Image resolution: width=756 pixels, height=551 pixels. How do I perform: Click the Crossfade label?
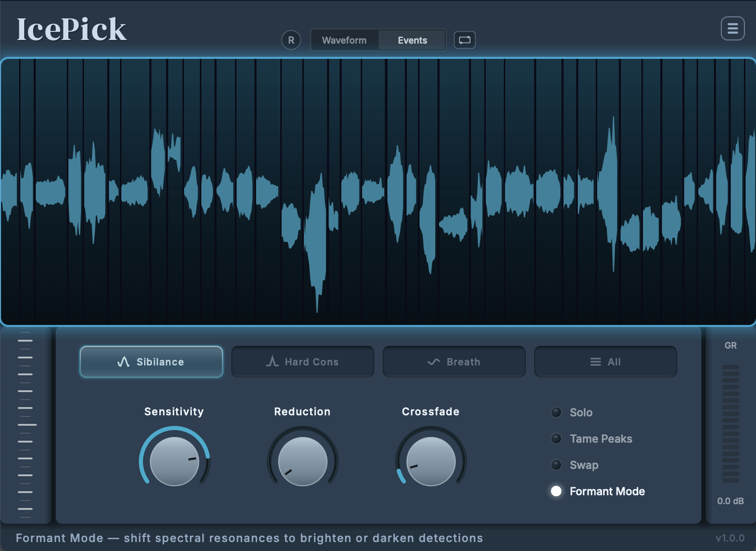[431, 412]
